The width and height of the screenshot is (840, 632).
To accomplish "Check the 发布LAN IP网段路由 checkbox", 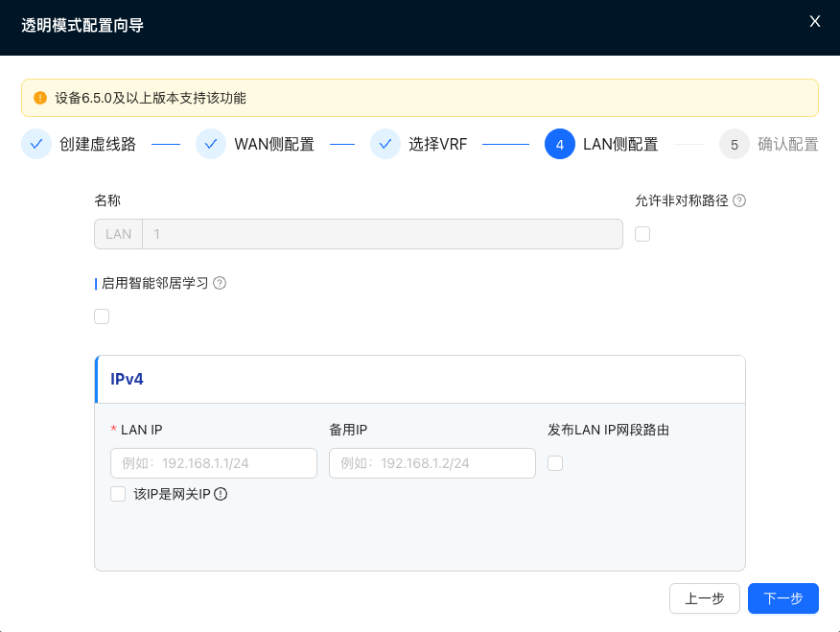I will point(555,463).
